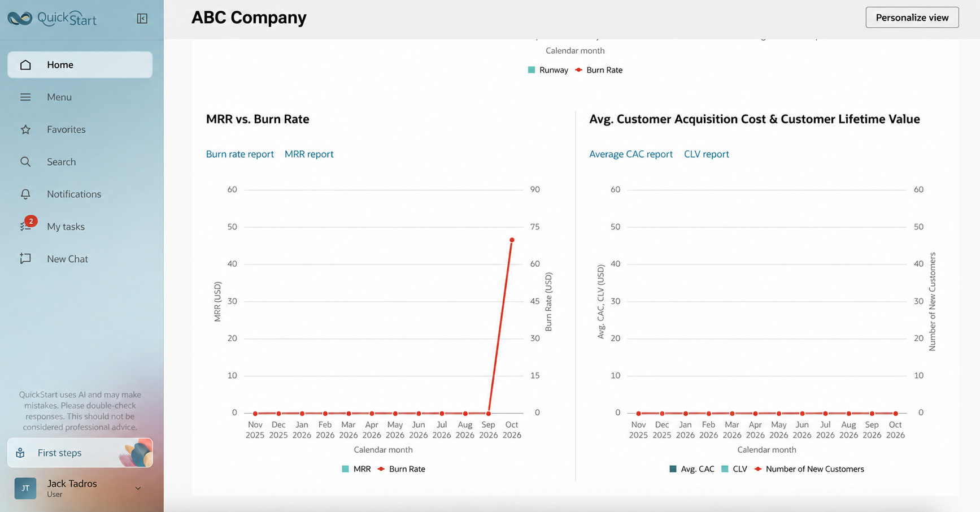This screenshot has width=980, height=512.
Task: Toggle Runway legend swatch in top chart
Action: [531, 70]
